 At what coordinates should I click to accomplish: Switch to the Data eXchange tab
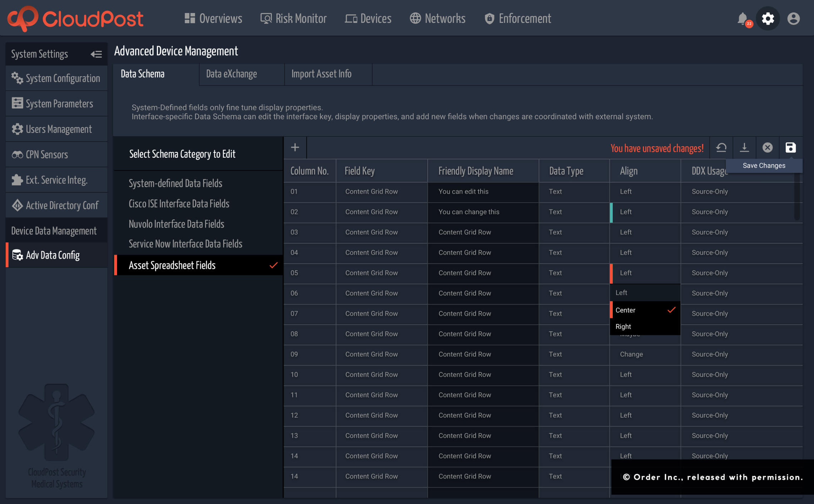(231, 74)
